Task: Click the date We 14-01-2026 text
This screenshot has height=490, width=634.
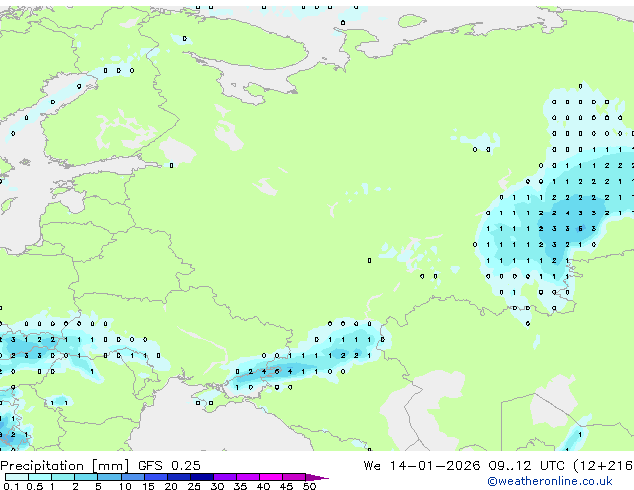Action: click(x=422, y=466)
